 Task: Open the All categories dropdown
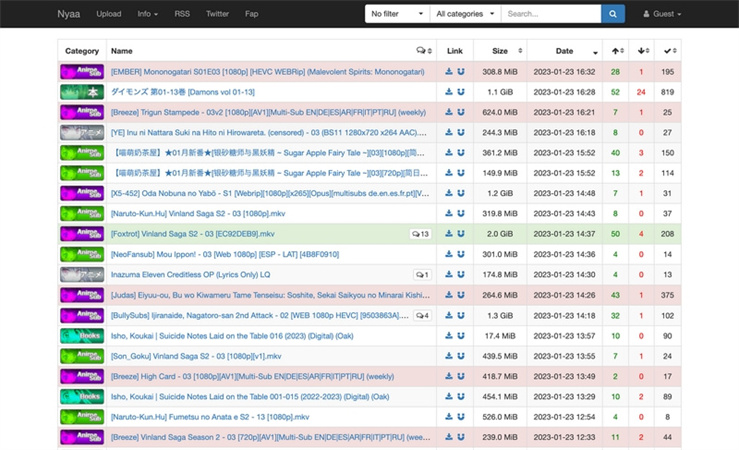click(x=465, y=14)
